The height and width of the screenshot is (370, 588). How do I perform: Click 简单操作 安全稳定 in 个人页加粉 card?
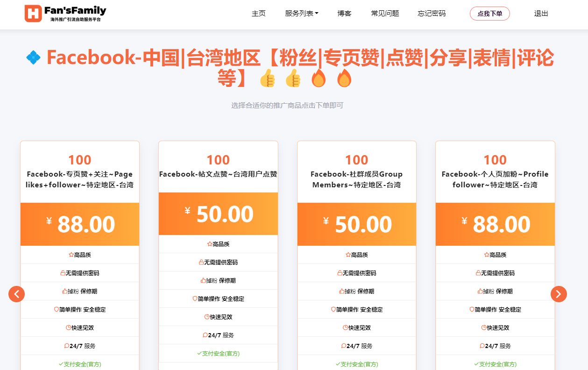498,309
